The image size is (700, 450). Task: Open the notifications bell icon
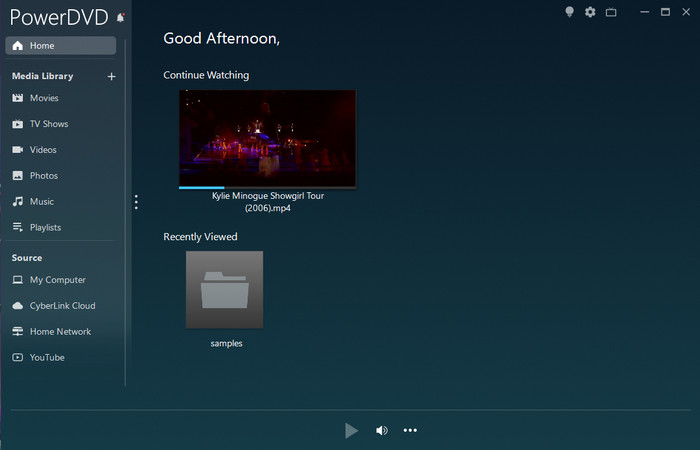click(x=121, y=18)
